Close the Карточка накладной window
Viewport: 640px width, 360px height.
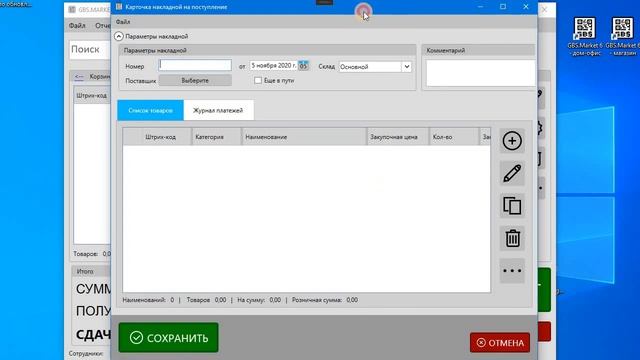pyautogui.click(x=526, y=7)
